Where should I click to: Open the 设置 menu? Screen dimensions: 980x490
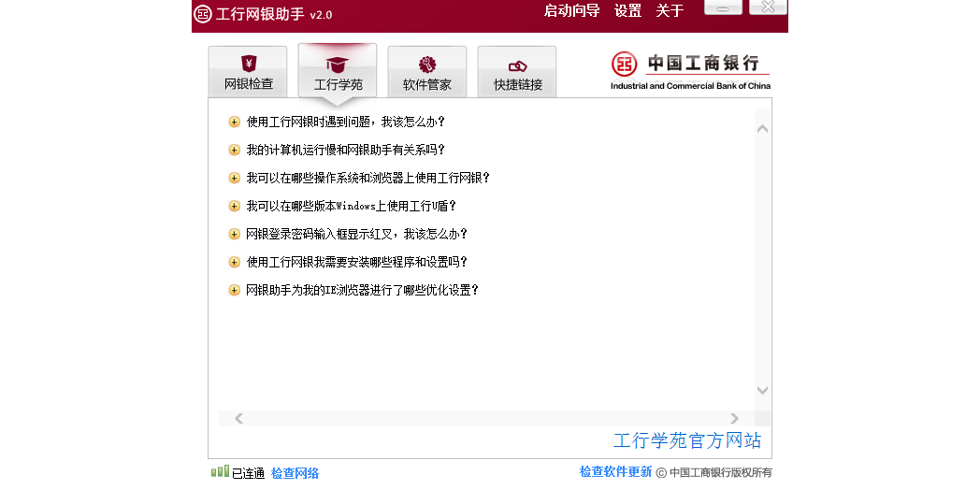pyautogui.click(x=627, y=10)
